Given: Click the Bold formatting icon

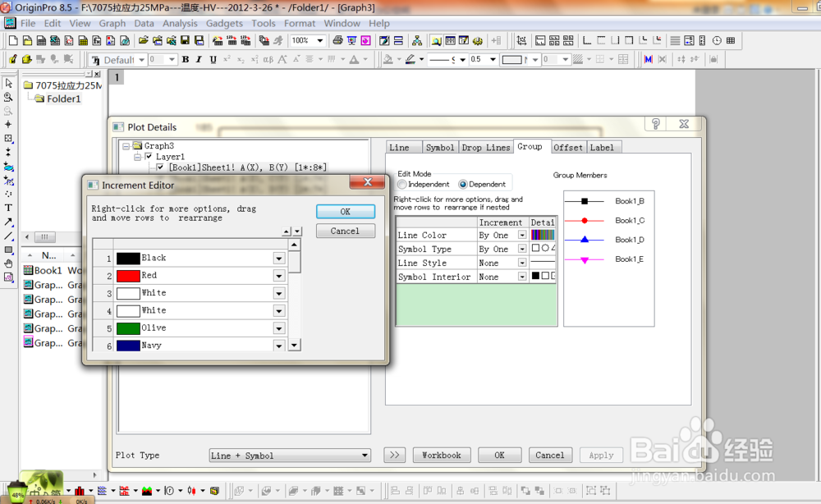Looking at the screenshot, I should 186,60.
